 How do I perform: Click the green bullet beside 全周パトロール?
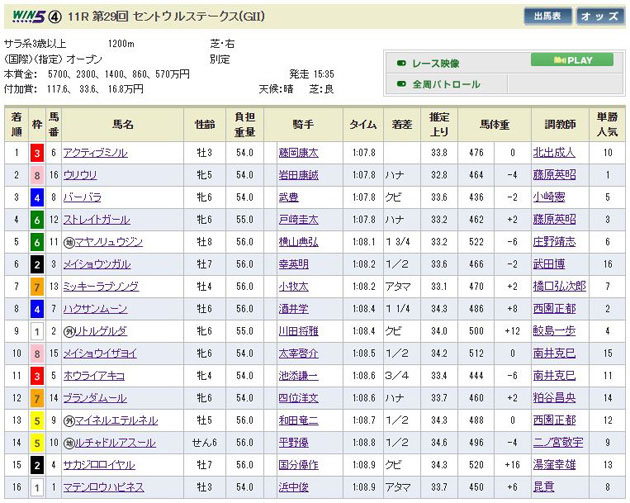(x=402, y=85)
